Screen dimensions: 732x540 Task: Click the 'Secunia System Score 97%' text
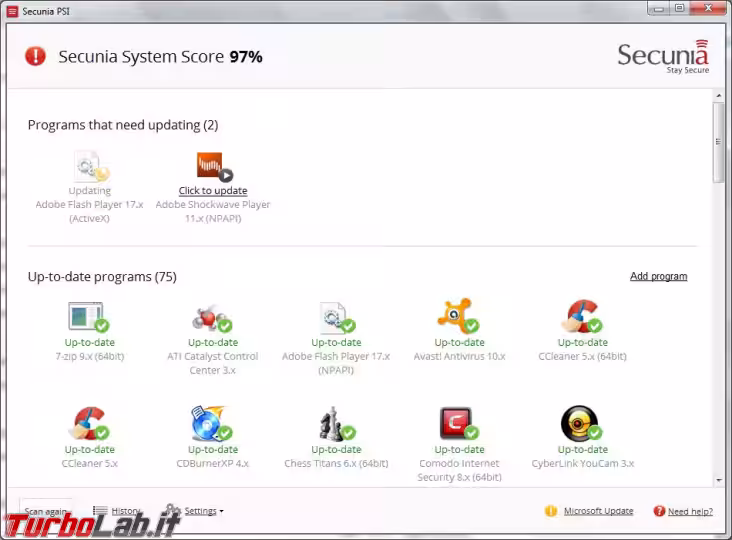160,56
